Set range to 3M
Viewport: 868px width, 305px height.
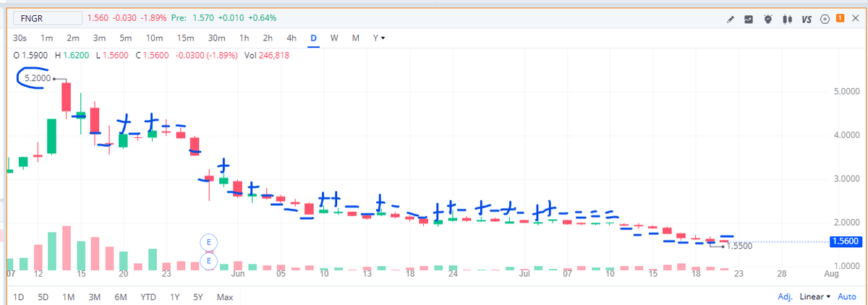click(94, 297)
